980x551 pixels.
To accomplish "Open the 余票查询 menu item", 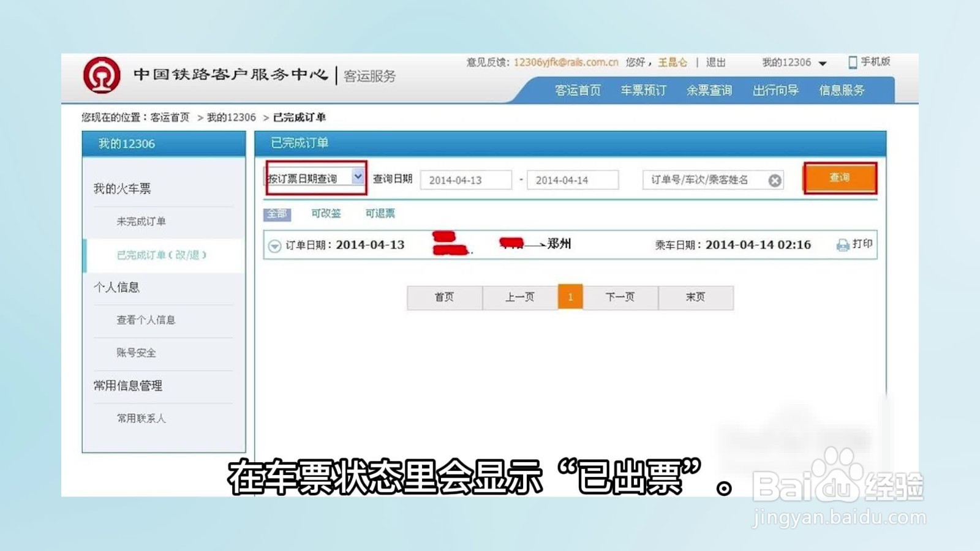I will pos(709,89).
